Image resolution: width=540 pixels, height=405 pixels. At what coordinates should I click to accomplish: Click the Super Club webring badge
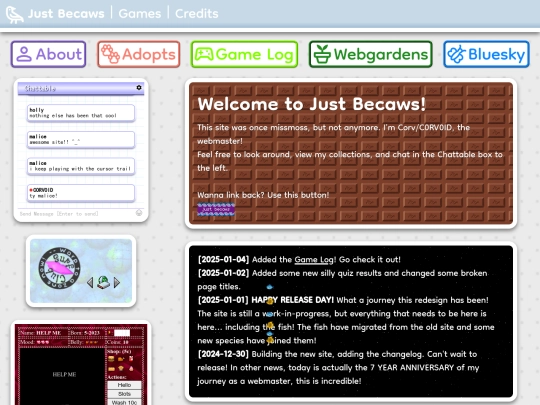[x=59, y=267]
